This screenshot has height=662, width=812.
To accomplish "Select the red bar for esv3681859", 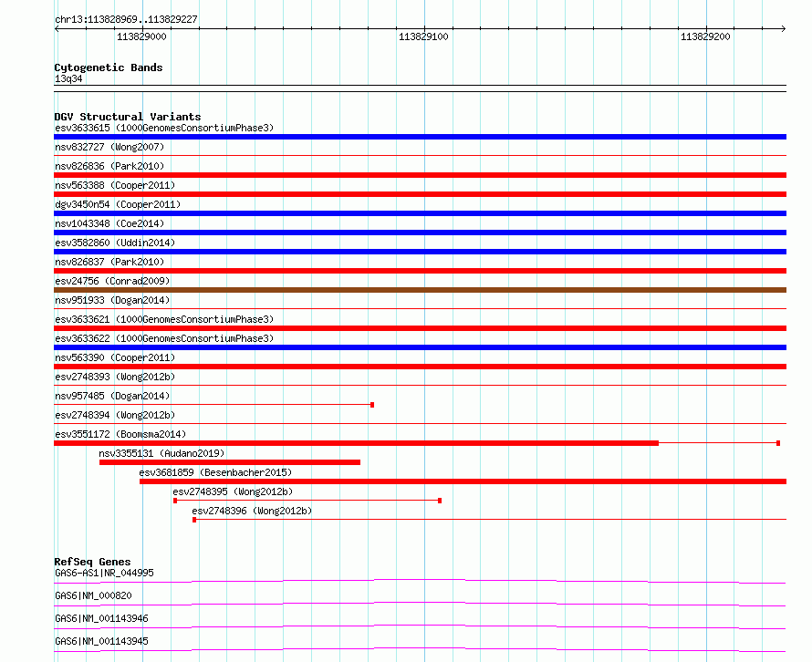I will 463,481.
